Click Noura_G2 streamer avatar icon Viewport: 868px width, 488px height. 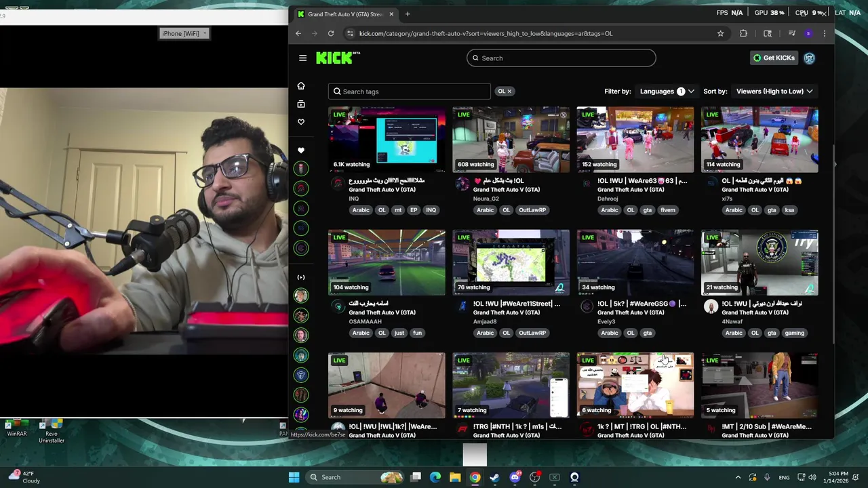click(x=462, y=183)
